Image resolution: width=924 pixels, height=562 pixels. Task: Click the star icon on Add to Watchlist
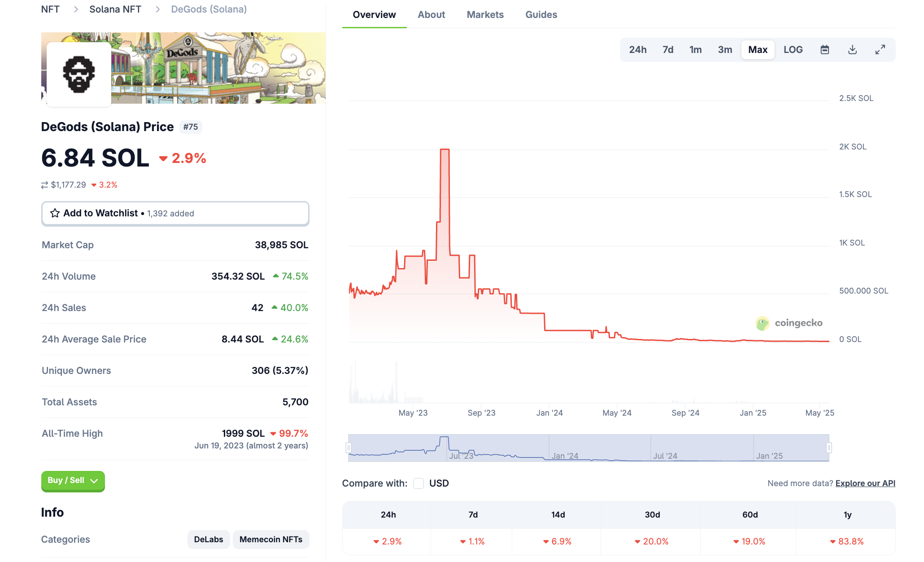[x=55, y=213]
